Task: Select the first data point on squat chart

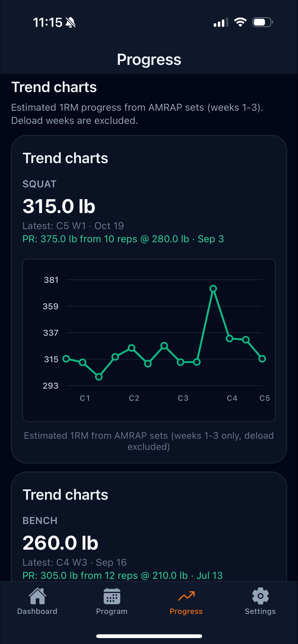Action: tap(66, 359)
